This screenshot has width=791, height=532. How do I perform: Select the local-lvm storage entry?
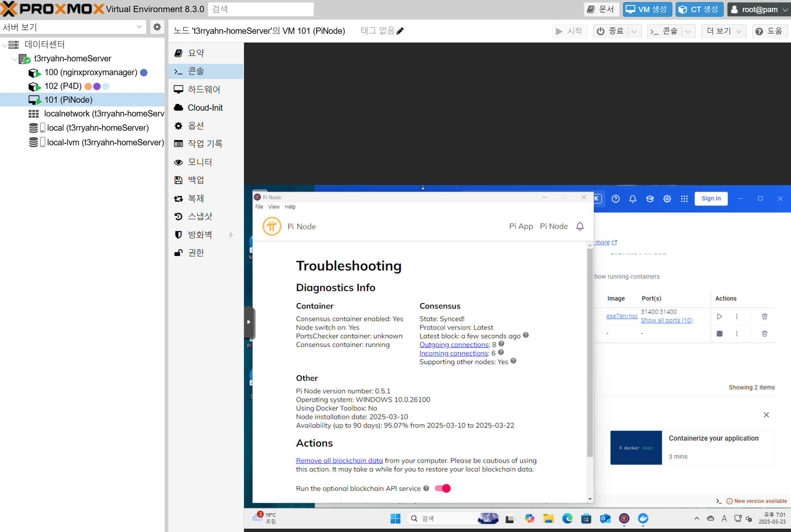coord(97,142)
